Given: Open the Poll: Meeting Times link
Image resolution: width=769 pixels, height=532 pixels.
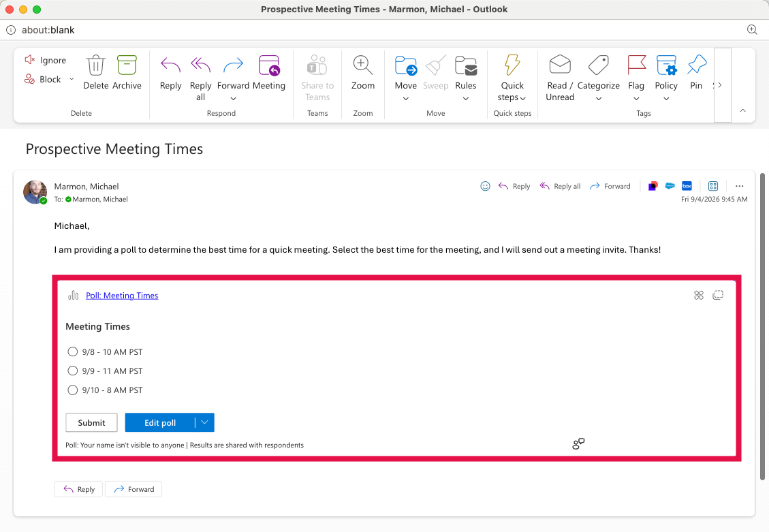Looking at the screenshot, I should coord(122,295).
